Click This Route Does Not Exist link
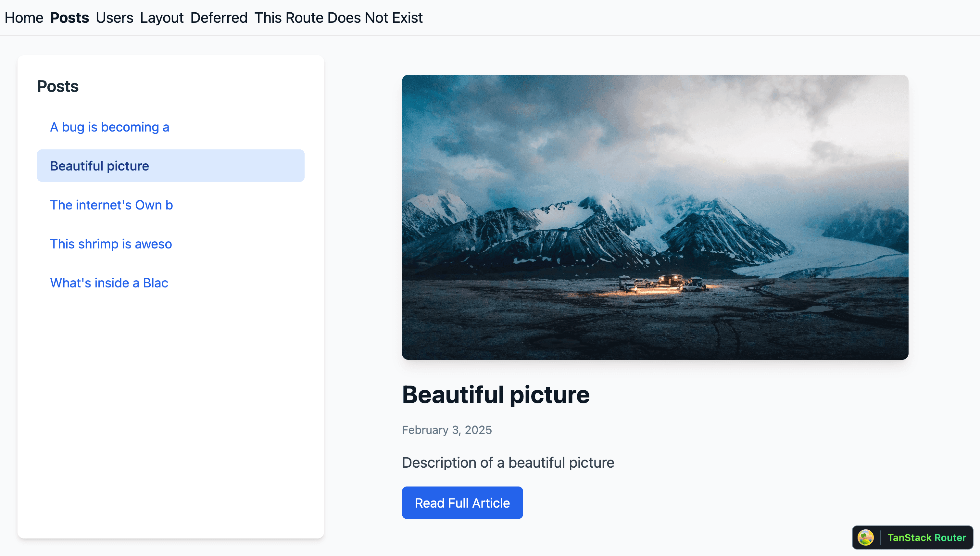The width and height of the screenshot is (980, 556). click(339, 18)
